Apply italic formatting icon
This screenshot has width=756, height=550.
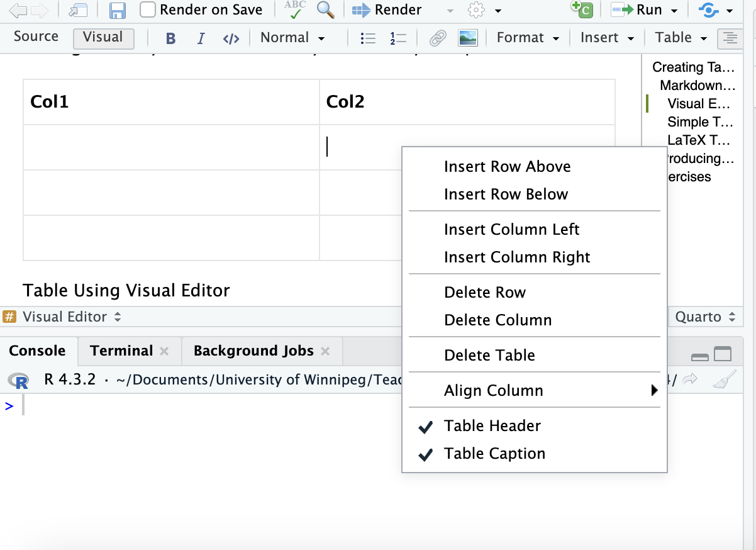pos(201,38)
